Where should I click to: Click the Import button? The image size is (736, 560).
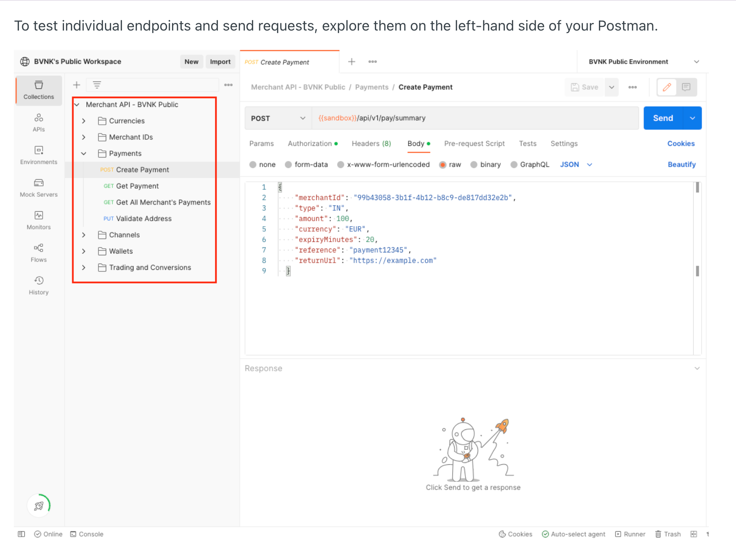(x=220, y=62)
